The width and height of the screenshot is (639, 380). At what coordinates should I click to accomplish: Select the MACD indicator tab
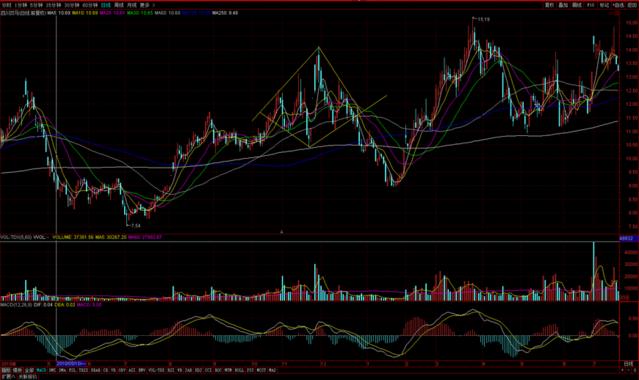[x=41, y=370]
